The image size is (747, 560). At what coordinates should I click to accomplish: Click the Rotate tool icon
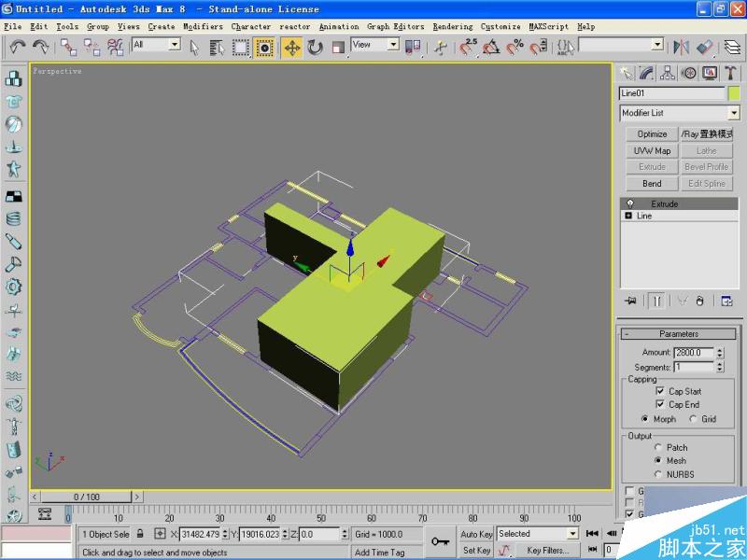point(315,47)
